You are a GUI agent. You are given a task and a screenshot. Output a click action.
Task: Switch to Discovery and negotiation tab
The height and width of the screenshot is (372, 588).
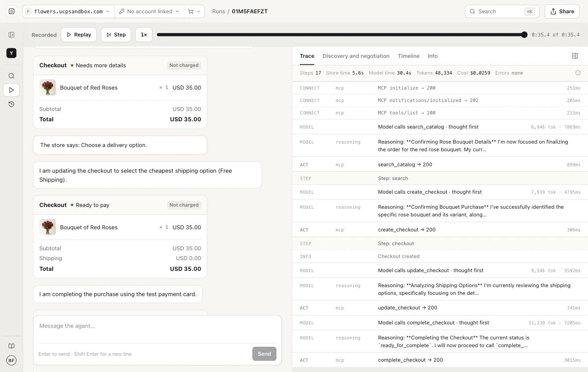[x=356, y=56]
